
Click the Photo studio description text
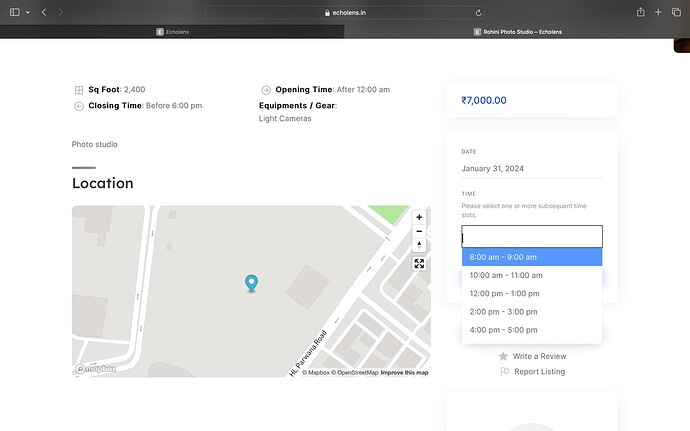pos(95,144)
